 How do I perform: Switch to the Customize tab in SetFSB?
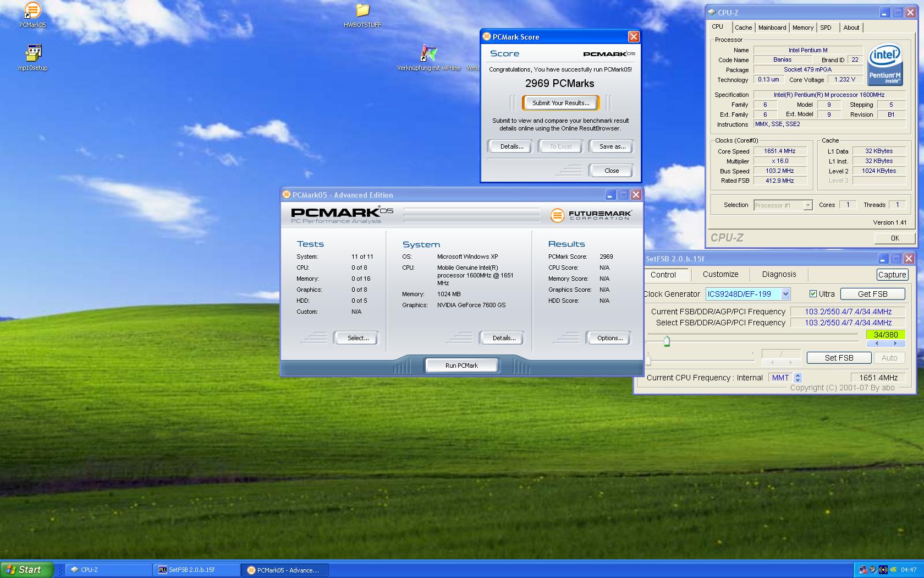tap(721, 274)
